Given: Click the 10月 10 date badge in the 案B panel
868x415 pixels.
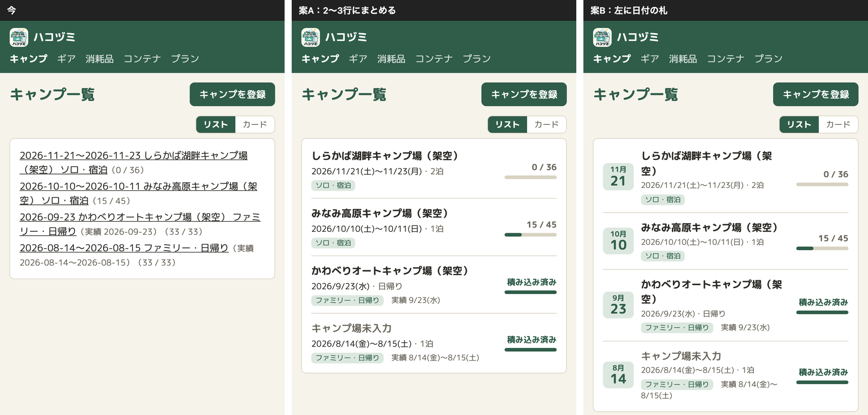Looking at the screenshot, I should 618,241.
